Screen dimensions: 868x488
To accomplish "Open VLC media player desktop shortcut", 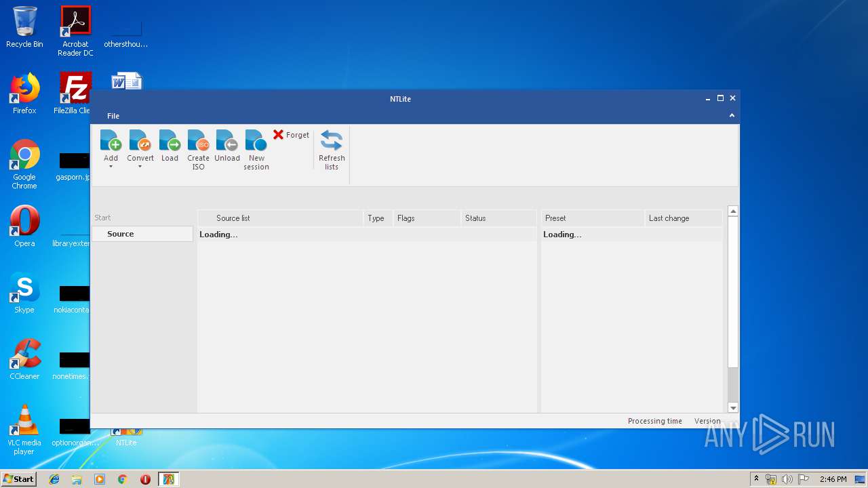I will pyautogui.click(x=24, y=430).
